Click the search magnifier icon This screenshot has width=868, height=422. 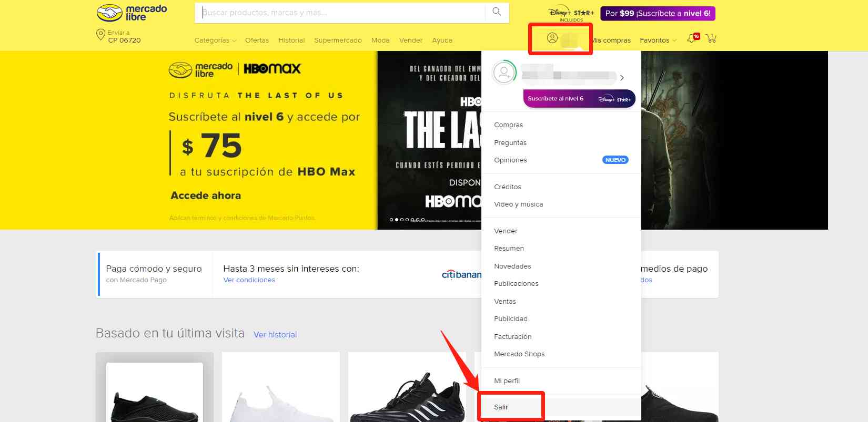[x=497, y=12]
